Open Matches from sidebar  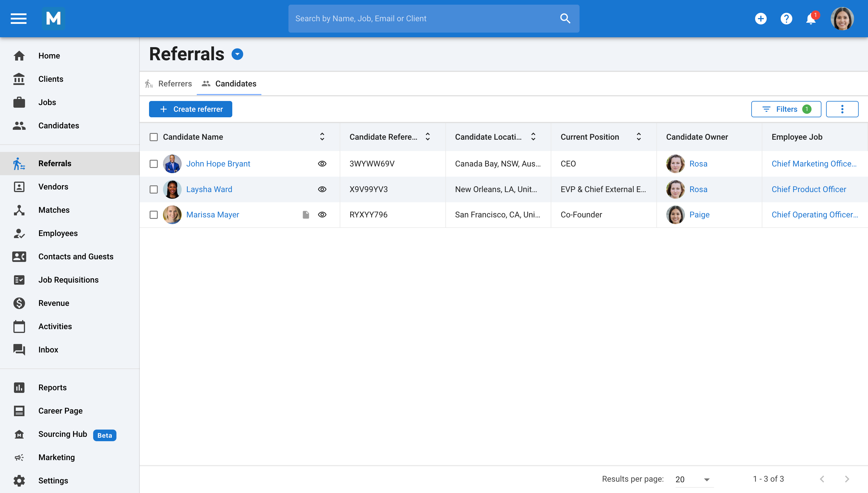point(54,210)
